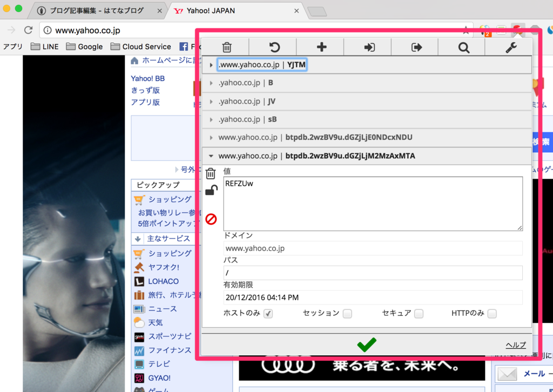The width and height of the screenshot is (553, 392).
Task: Expand the .yahoo.co.jp | B cookie row
Action: [367, 83]
